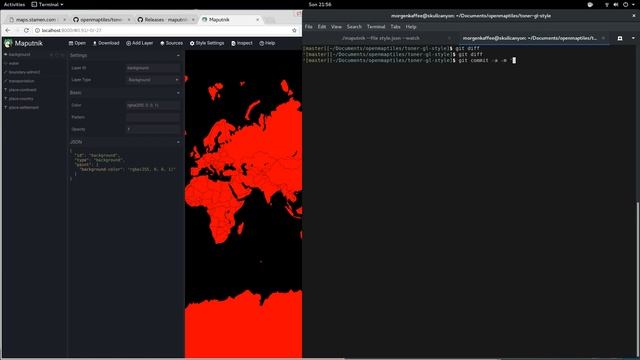
Task: Collapse the Basic section
Action: [178, 93]
